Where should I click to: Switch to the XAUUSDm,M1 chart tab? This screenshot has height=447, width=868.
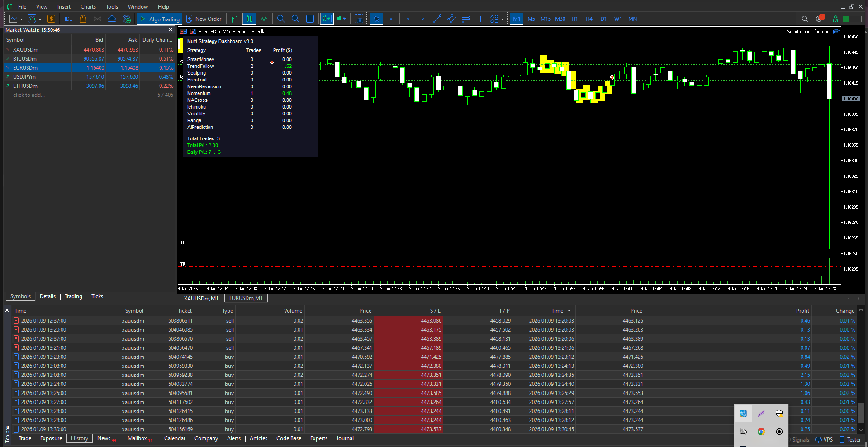point(201,298)
